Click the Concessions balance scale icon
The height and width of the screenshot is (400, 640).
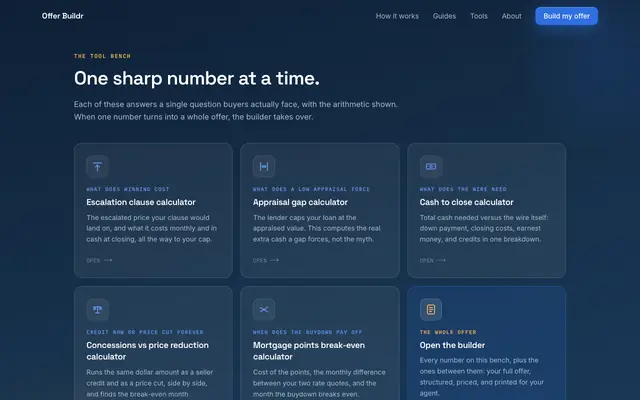(x=97, y=309)
